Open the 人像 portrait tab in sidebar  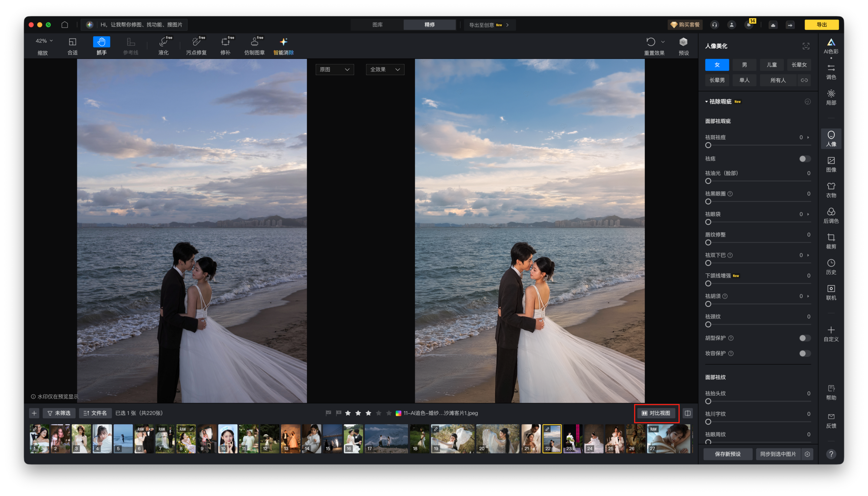pyautogui.click(x=831, y=139)
